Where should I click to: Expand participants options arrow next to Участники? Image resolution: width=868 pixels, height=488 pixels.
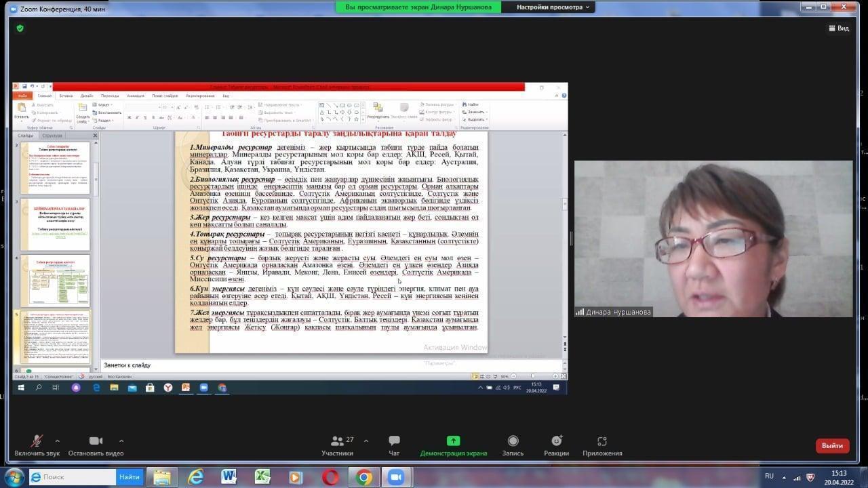366,440
